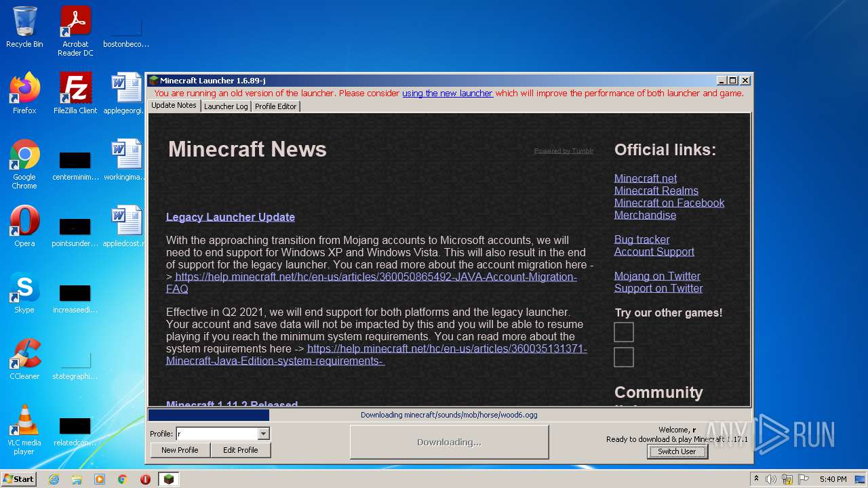Show hidden tray icons arrow
This screenshot has height=488, width=868.
coord(757,479)
